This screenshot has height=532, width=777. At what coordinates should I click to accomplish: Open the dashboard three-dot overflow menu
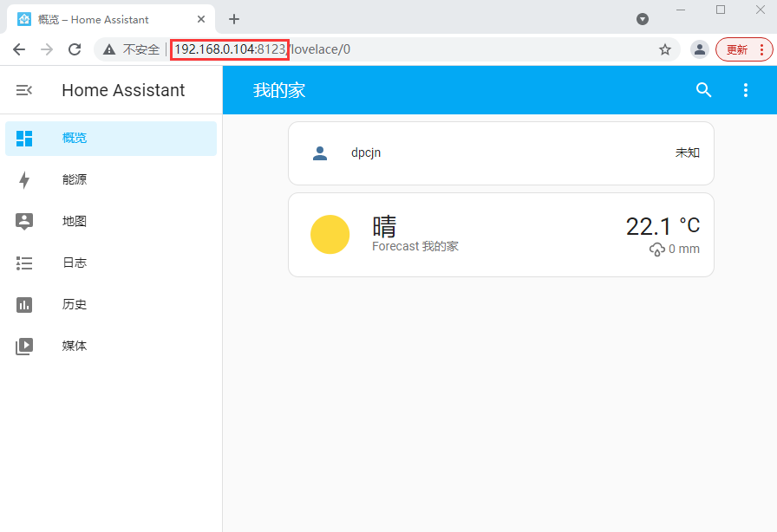point(745,90)
